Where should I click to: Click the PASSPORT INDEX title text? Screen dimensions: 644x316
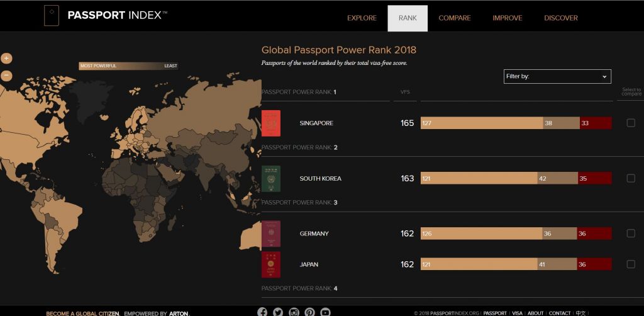[118, 16]
